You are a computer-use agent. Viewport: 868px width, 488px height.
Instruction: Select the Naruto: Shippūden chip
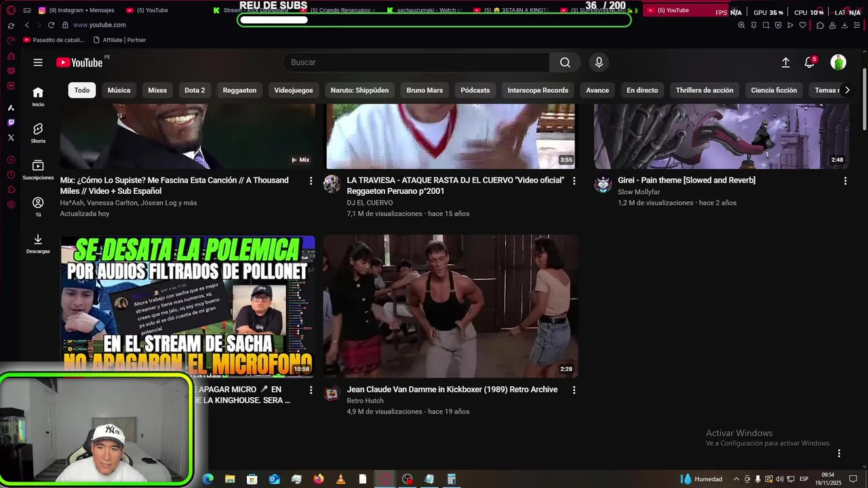[x=359, y=90]
